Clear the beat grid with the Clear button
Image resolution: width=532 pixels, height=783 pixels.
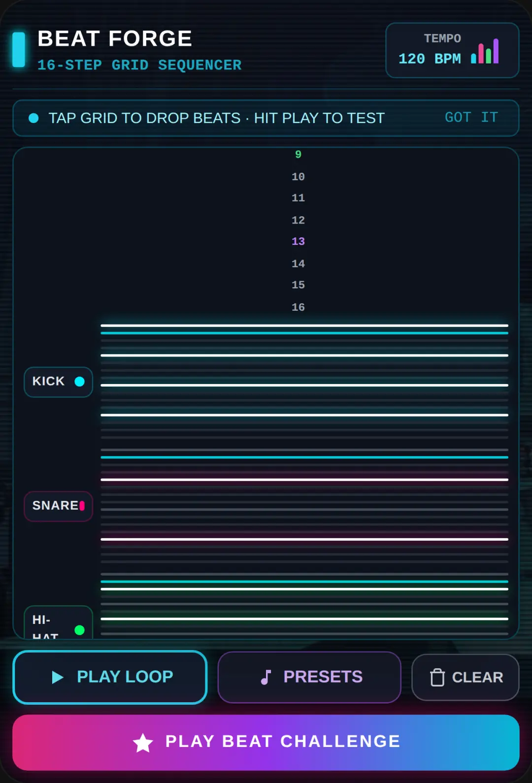pyautogui.click(x=465, y=677)
